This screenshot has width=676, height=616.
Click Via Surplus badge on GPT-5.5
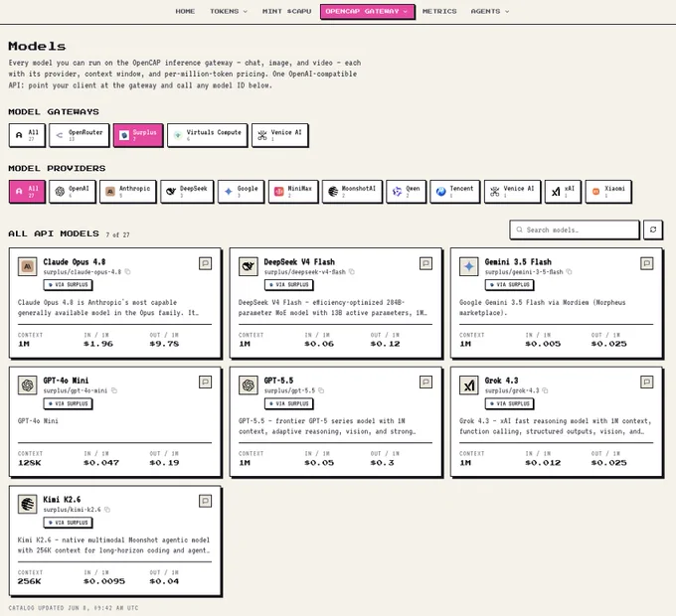[x=289, y=403]
